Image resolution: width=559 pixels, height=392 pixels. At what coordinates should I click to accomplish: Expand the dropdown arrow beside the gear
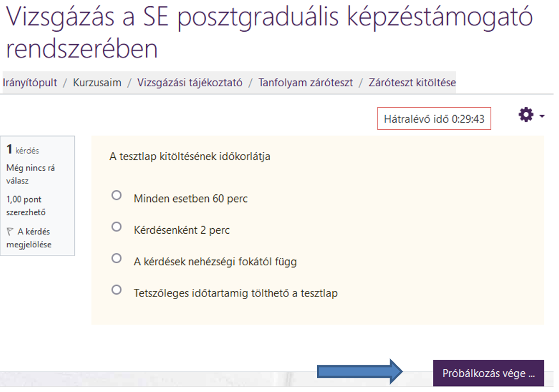(542, 116)
